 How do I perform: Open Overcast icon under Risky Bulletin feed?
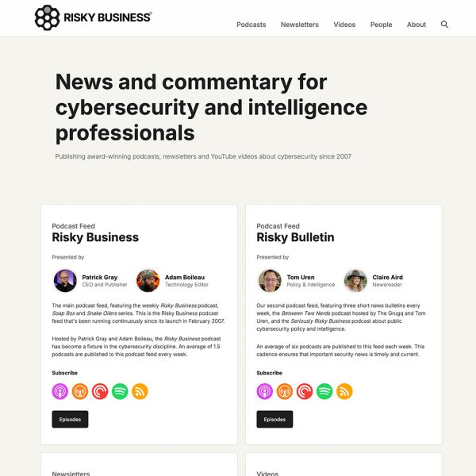coord(285,391)
